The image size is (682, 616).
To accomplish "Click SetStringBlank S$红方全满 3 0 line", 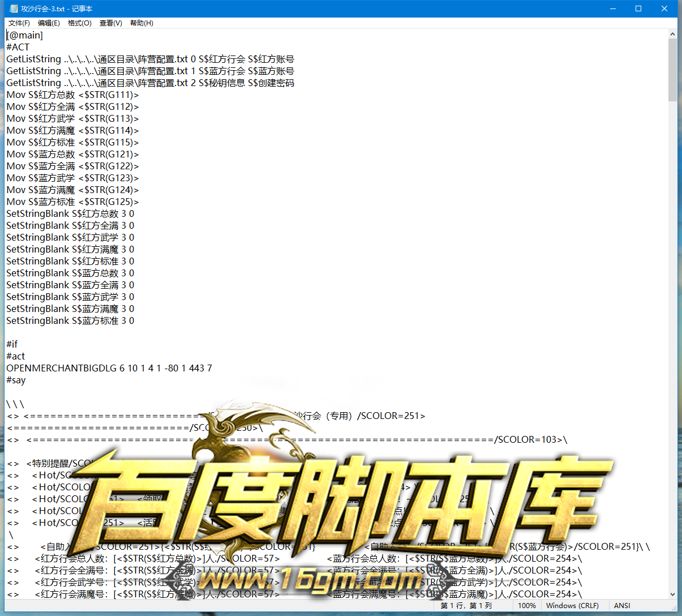I will (x=70, y=225).
